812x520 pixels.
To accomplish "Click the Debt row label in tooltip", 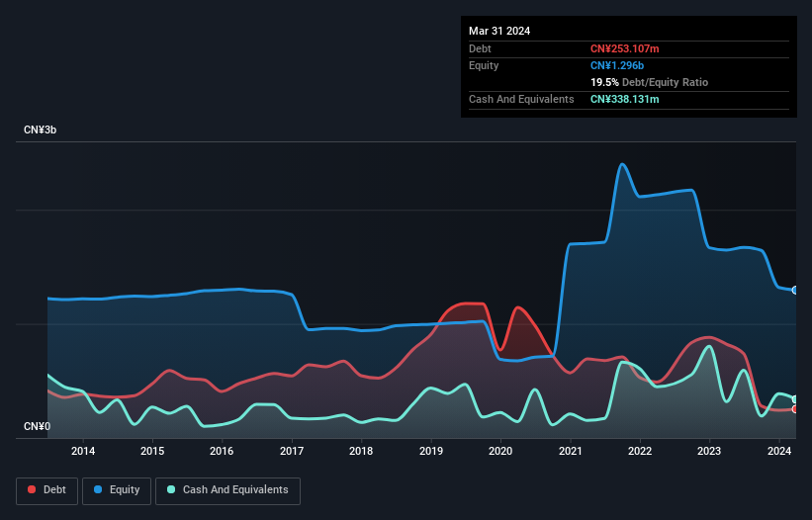I will point(480,48).
